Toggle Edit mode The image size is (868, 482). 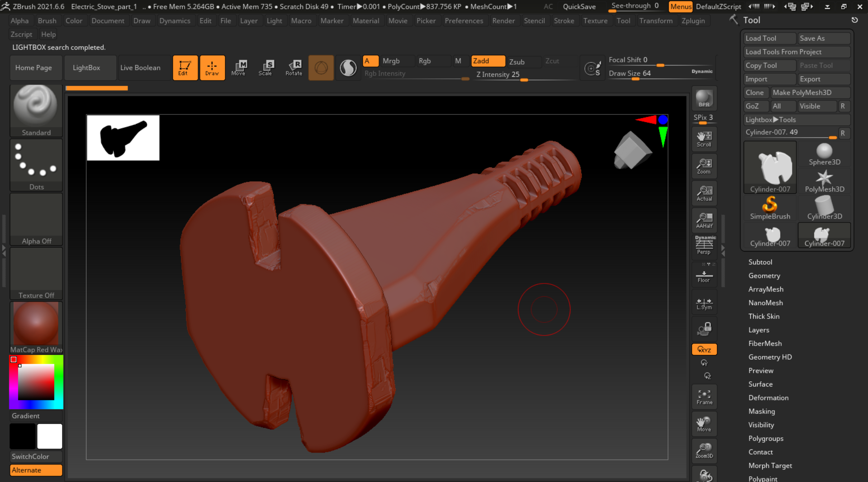185,67
